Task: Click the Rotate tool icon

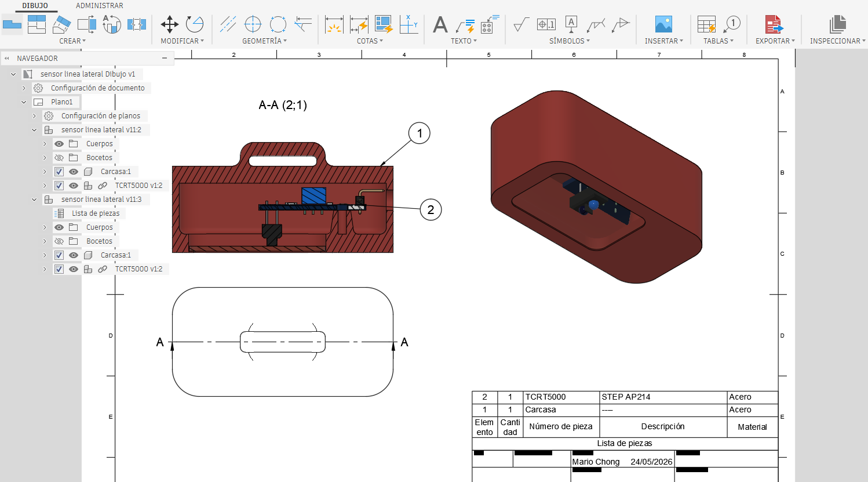Action: pyautogui.click(x=195, y=24)
